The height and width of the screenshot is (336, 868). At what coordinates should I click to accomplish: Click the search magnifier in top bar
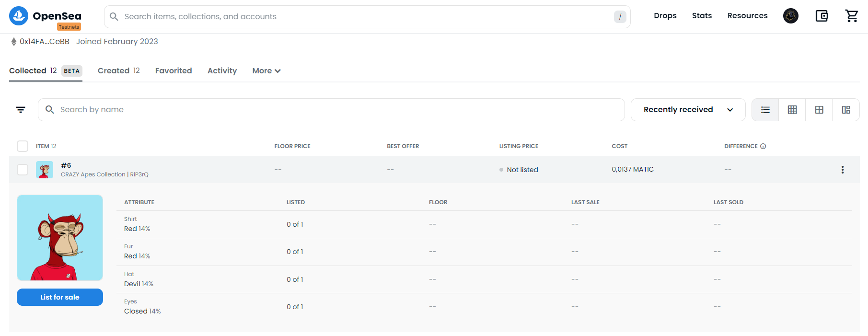coord(114,17)
